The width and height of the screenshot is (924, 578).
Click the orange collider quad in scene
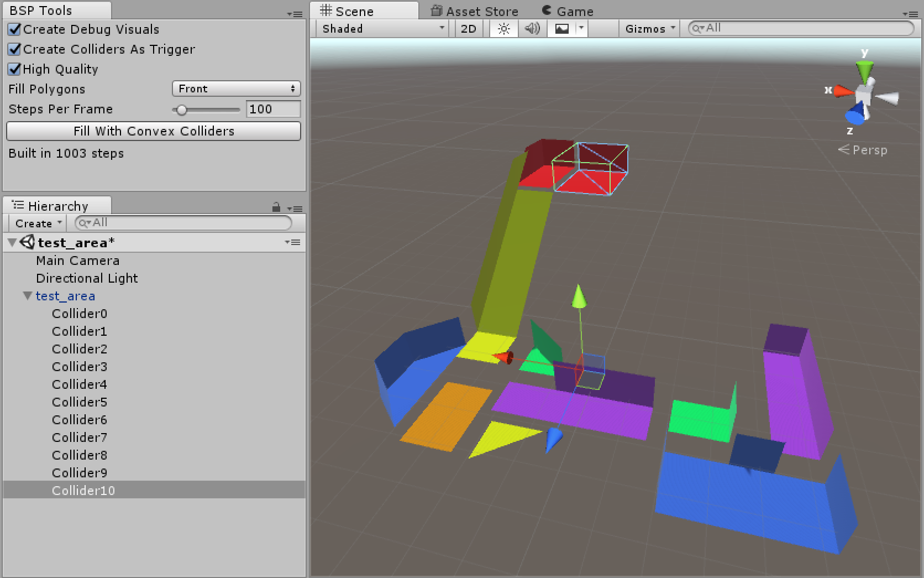pyautogui.click(x=445, y=416)
